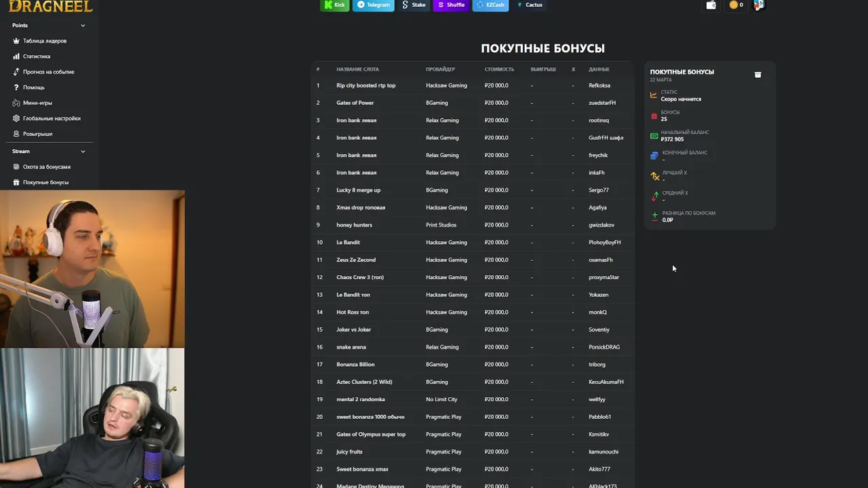Image resolution: width=868 pixels, height=488 pixels.
Task: Click Gates of Olympus super top
Action: 371,434
